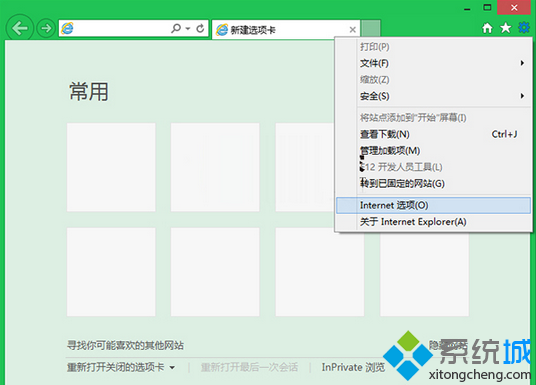Click the Internet Explorer icon in address bar
Screen dimensions: 536x385
tap(67, 28)
